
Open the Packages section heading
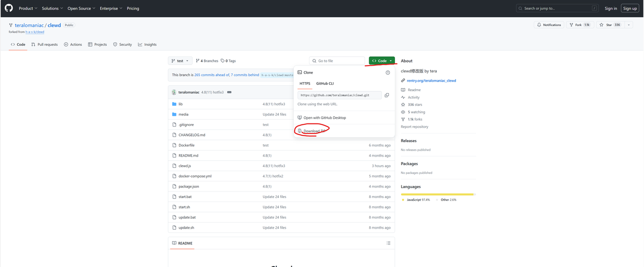tap(410, 164)
